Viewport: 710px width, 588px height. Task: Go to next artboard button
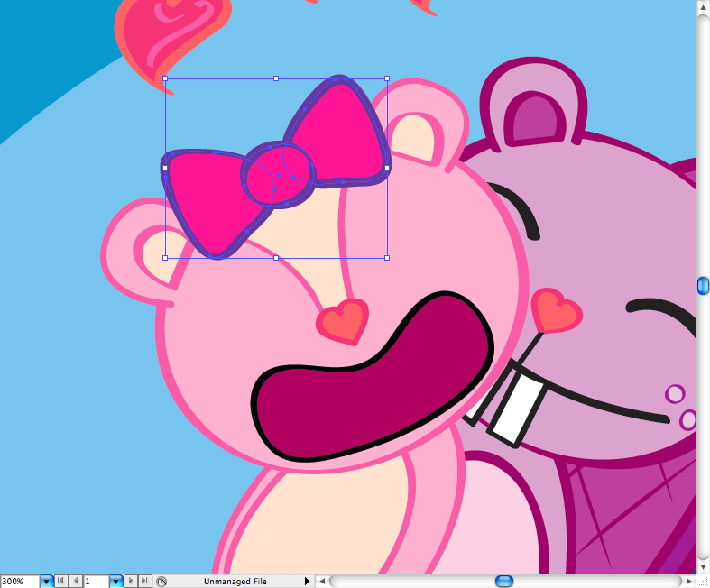coord(131,582)
